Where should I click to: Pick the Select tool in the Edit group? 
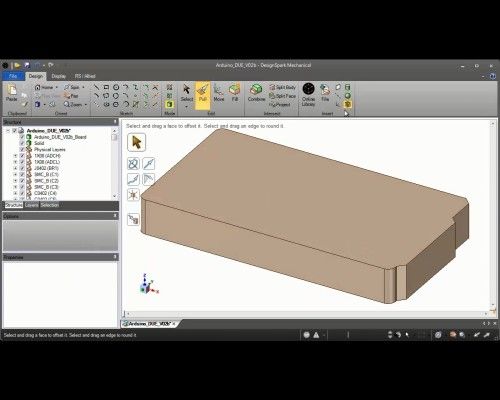coord(187,93)
